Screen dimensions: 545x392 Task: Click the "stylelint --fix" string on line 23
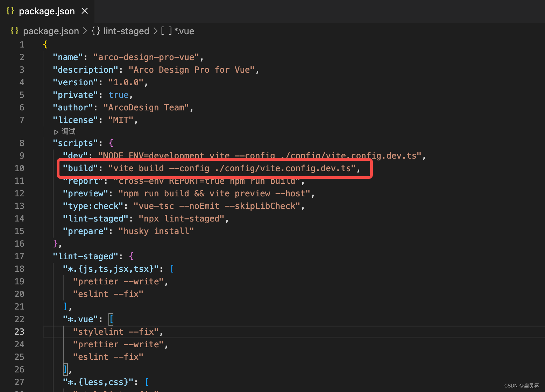coord(116,332)
